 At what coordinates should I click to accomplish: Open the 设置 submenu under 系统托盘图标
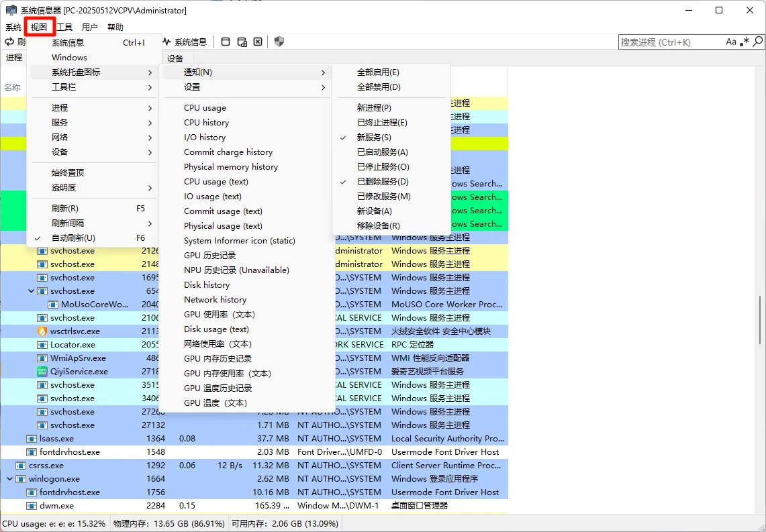coord(246,87)
